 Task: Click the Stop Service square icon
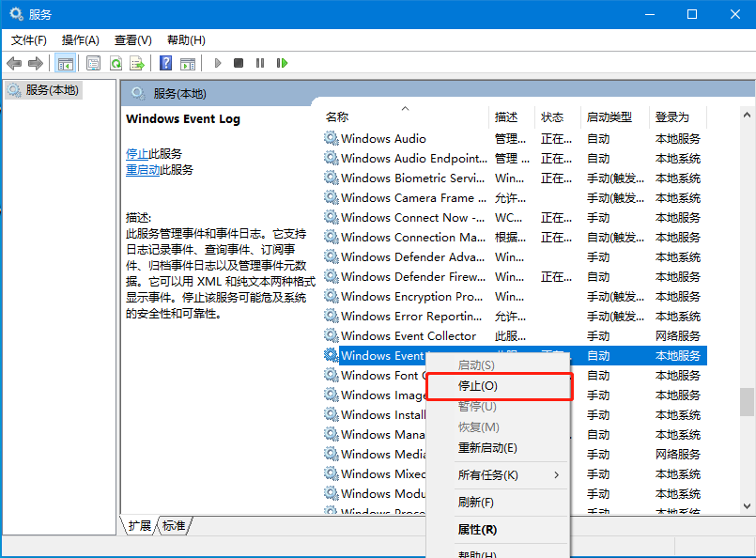239,63
